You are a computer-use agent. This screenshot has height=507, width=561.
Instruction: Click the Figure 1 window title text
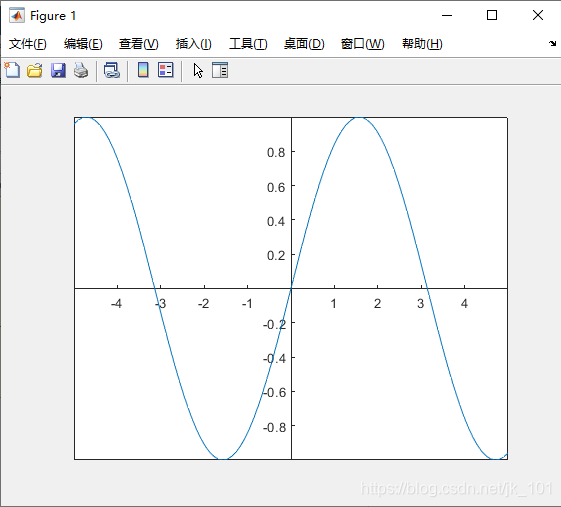click(x=53, y=16)
